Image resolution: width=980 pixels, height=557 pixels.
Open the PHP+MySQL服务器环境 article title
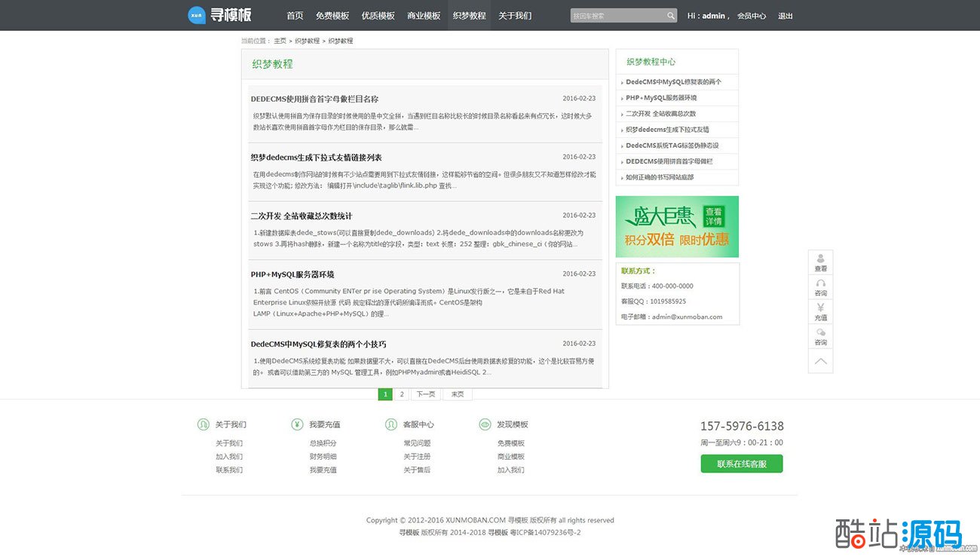coord(292,274)
